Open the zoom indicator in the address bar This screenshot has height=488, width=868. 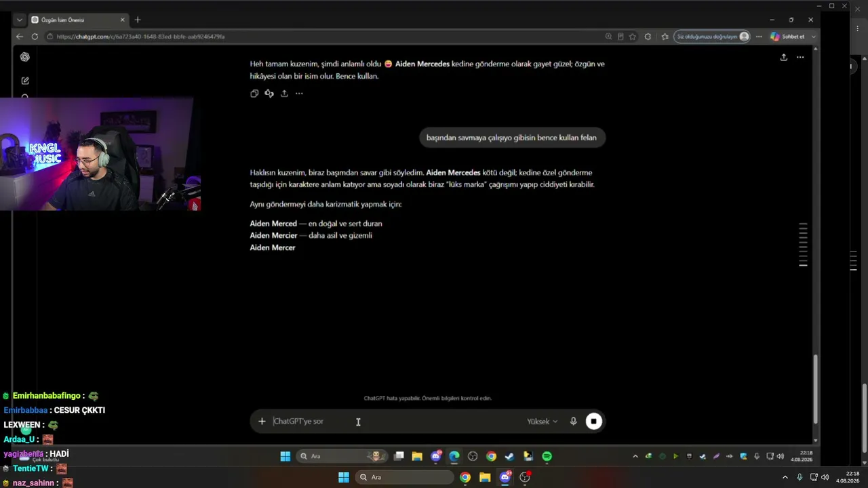point(608,37)
